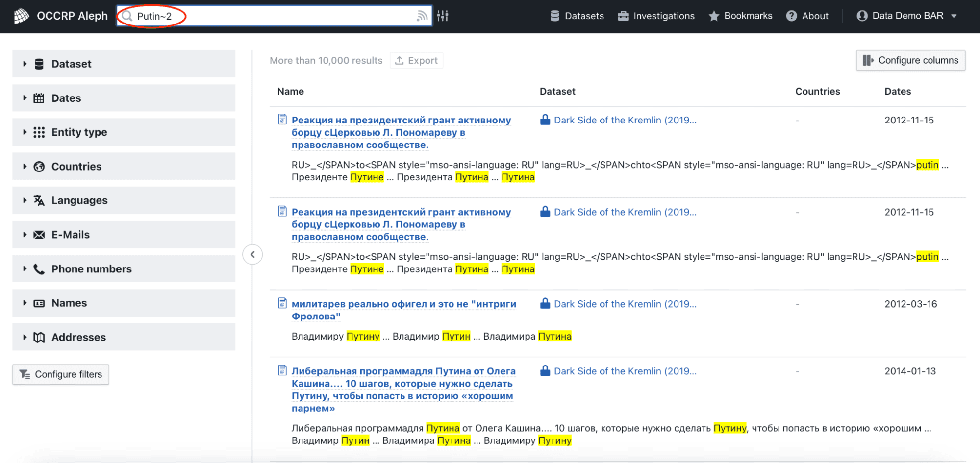The width and height of the screenshot is (980, 463).
Task: Click the Dates calendar icon
Action: point(39,98)
